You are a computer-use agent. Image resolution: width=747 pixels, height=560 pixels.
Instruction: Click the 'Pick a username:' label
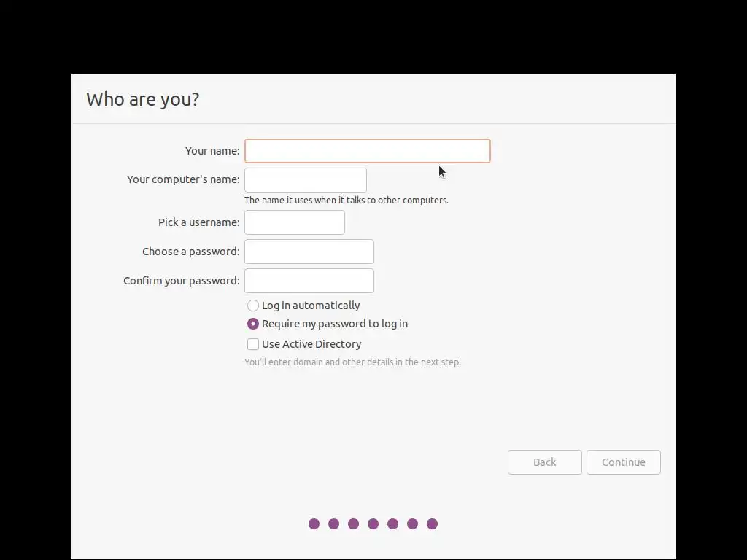tap(199, 222)
